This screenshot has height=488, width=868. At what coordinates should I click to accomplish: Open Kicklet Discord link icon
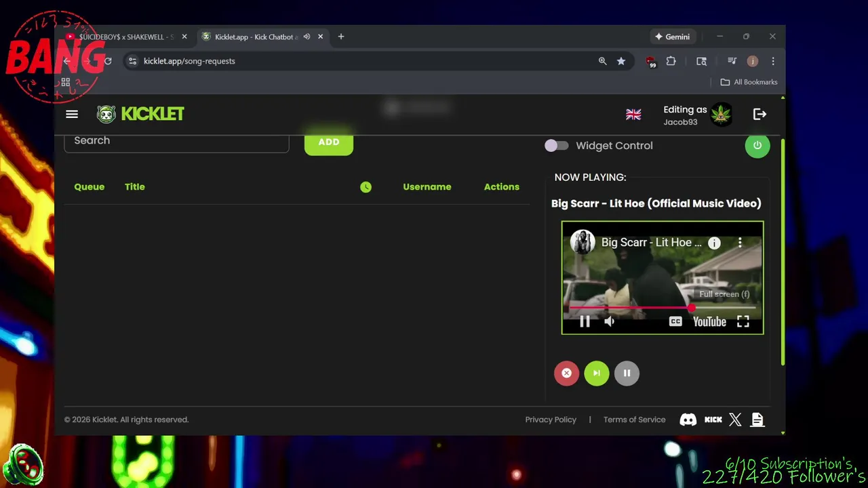[x=688, y=420]
